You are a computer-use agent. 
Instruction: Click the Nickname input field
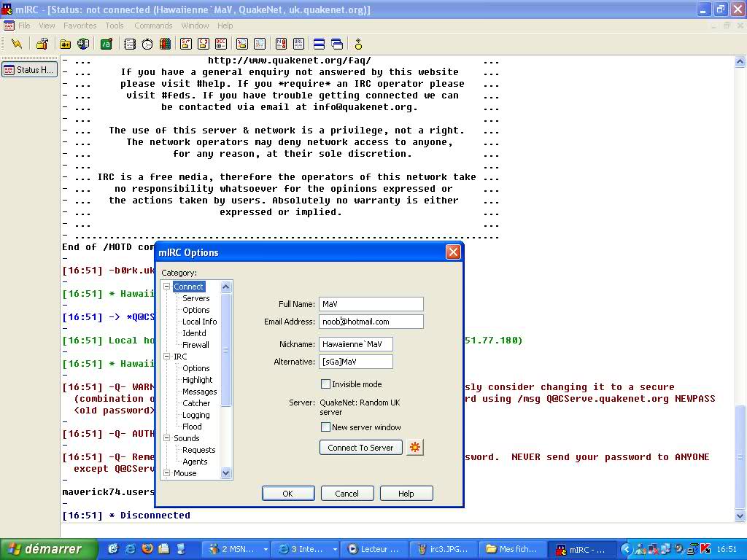point(356,344)
